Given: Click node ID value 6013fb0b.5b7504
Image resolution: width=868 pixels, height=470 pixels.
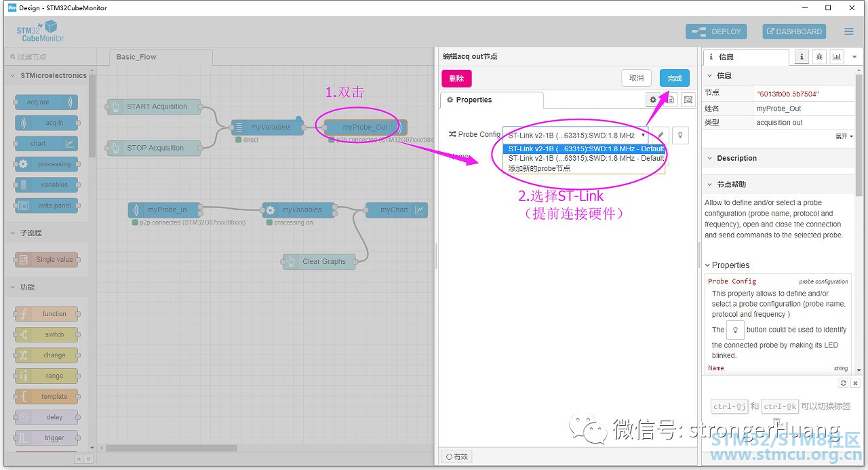Looking at the screenshot, I should pyautogui.click(x=788, y=94).
